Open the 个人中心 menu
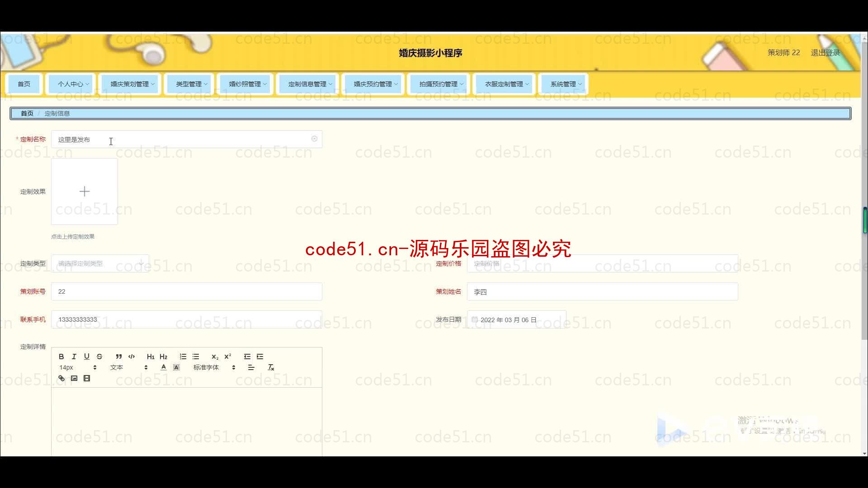The height and width of the screenshot is (488, 868). click(x=71, y=84)
